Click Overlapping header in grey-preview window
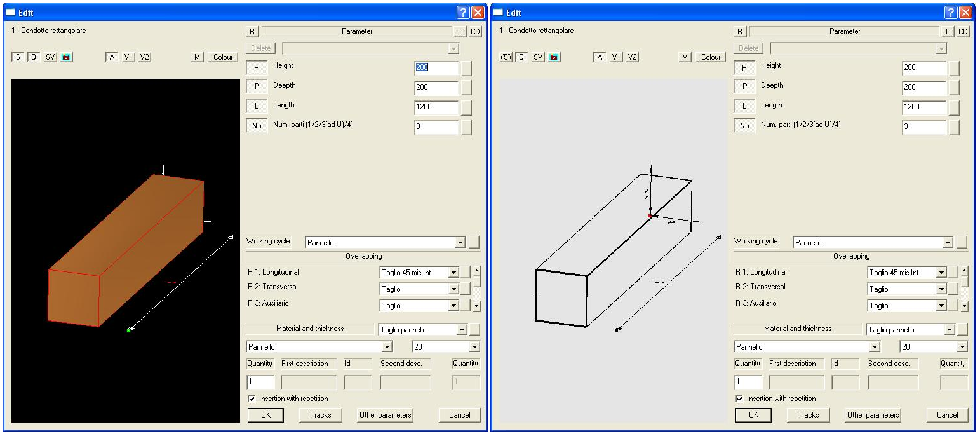980x436 pixels. click(851, 256)
